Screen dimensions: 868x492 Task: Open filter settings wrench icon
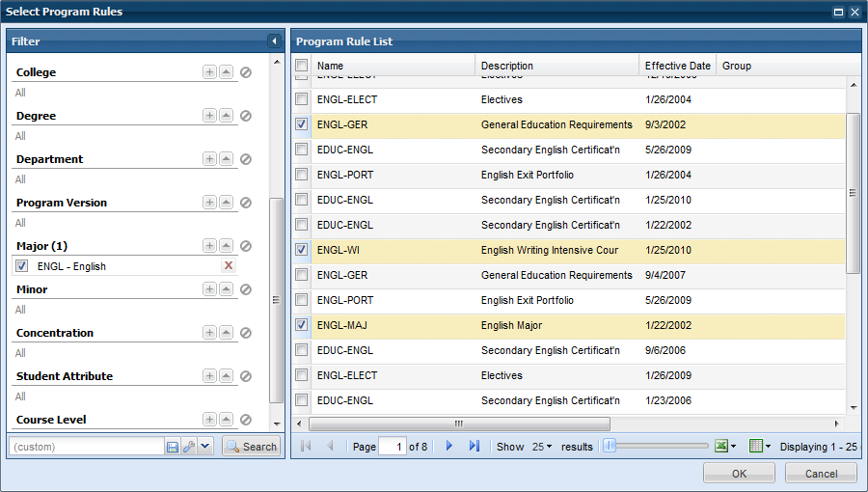click(x=188, y=447)
